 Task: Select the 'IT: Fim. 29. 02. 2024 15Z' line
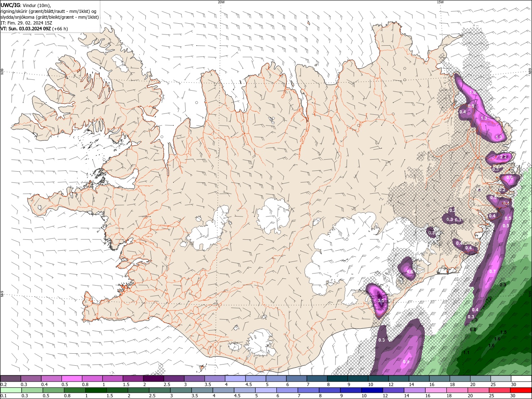click(x=26, y=23)
